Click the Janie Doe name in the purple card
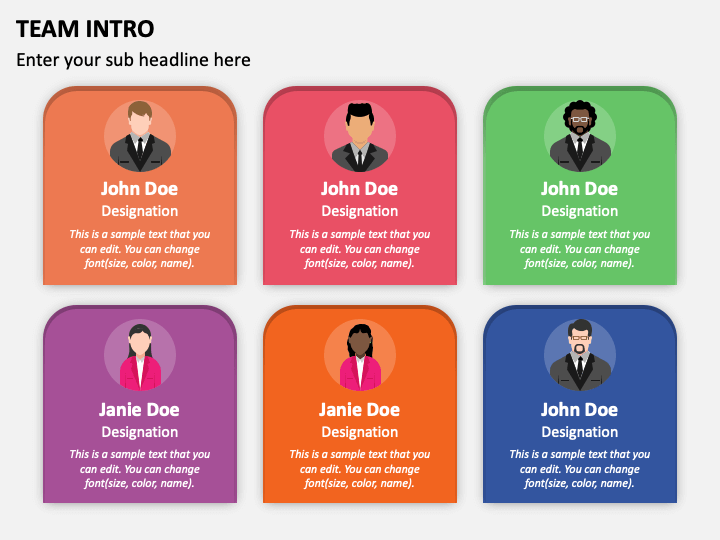The height and width of the screenshot is (540, 720). [140, 410]
